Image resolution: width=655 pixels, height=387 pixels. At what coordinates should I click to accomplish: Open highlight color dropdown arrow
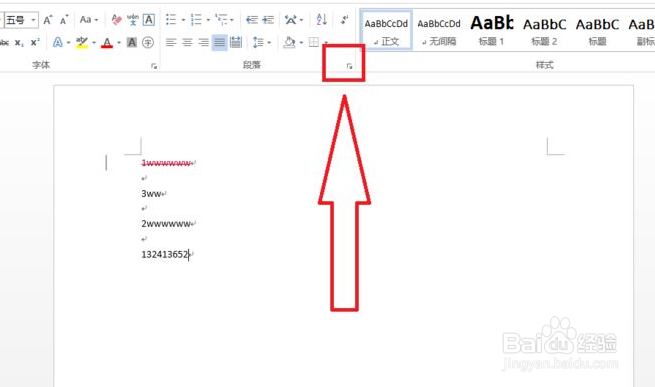(x=94, y=43)
